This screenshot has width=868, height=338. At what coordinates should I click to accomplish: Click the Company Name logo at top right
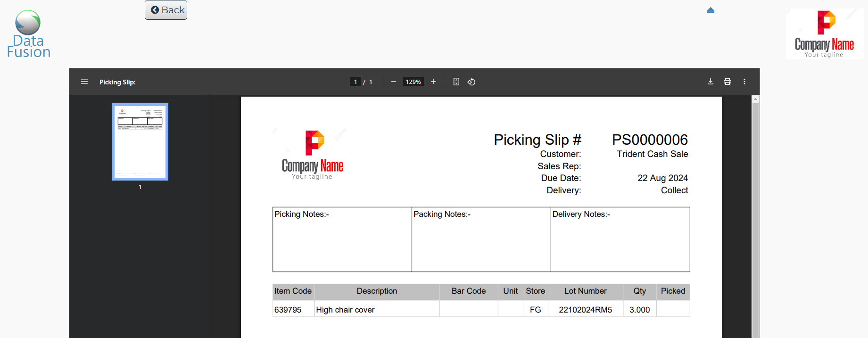point(824,34)
